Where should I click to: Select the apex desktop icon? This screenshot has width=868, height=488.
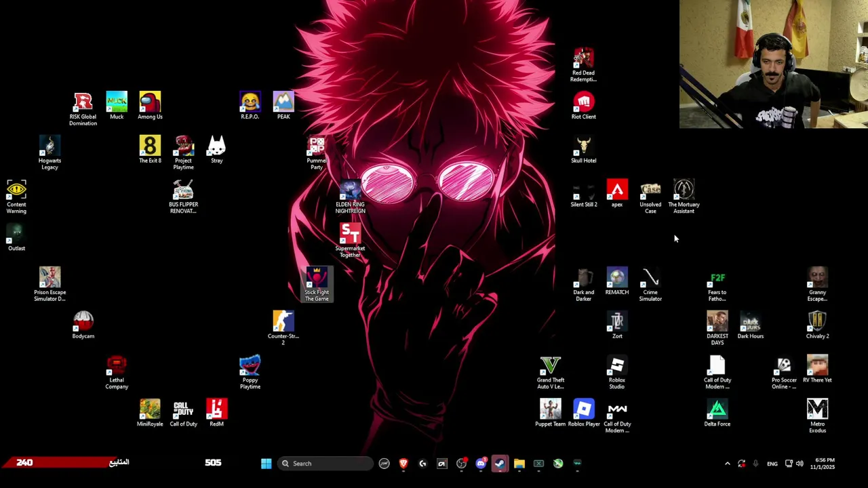pos(617,195)
